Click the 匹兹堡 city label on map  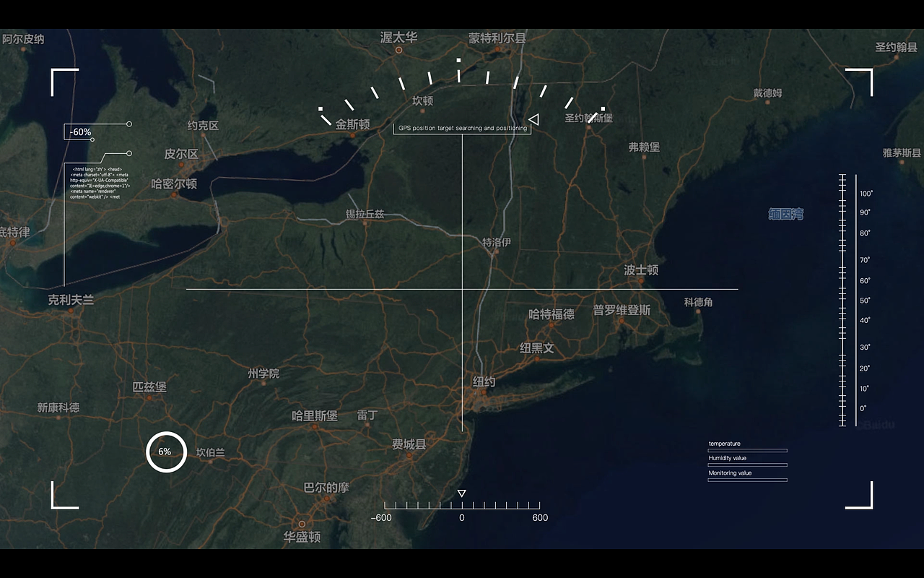[x=149, y=387]
